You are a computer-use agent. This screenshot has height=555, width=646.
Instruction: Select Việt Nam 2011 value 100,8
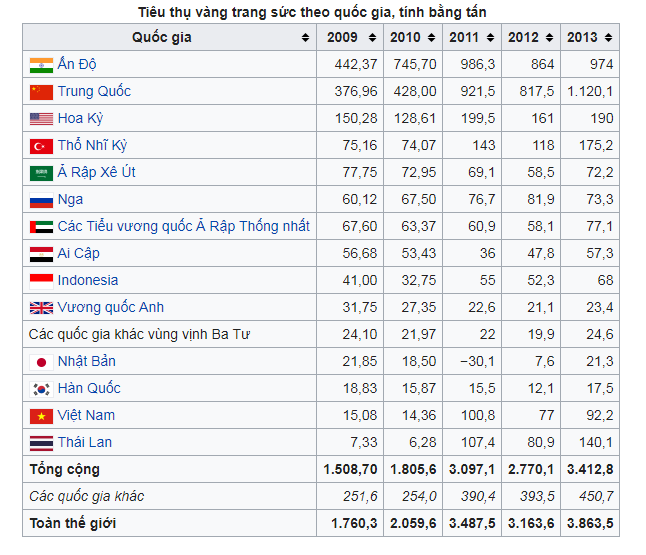[478, 415]
